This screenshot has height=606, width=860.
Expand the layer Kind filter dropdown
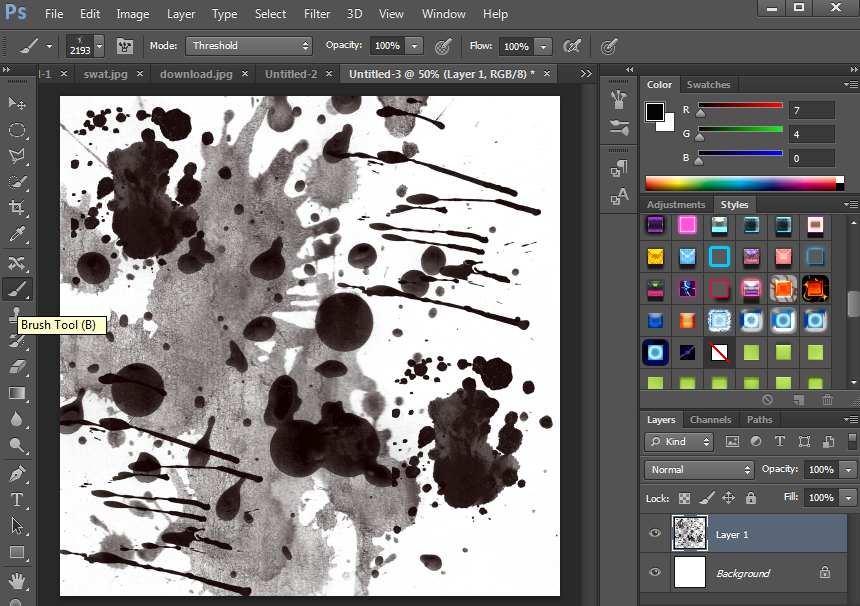[679, 442]
